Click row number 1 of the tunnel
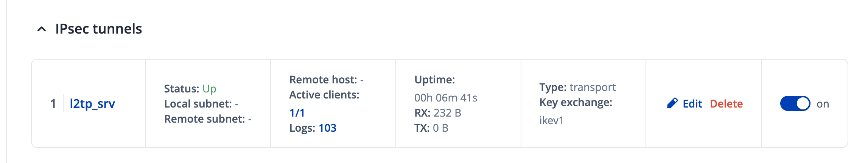This screenshot has width=868, height=163. tap(53, 104)
